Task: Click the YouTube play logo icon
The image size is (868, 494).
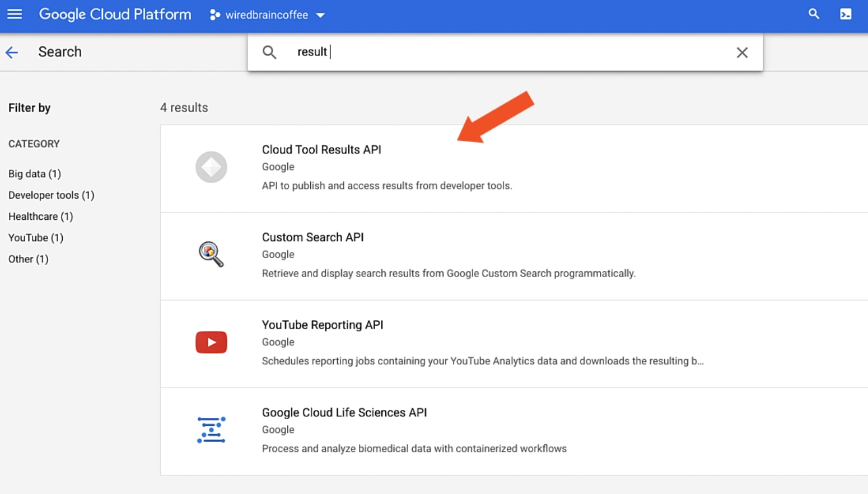Action: 211,342
